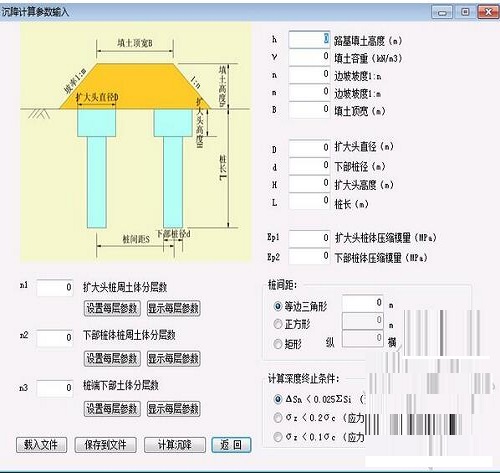Click the 保存到文件 button
The width and height of the screenshot is (500, 473).
(105, 445)
